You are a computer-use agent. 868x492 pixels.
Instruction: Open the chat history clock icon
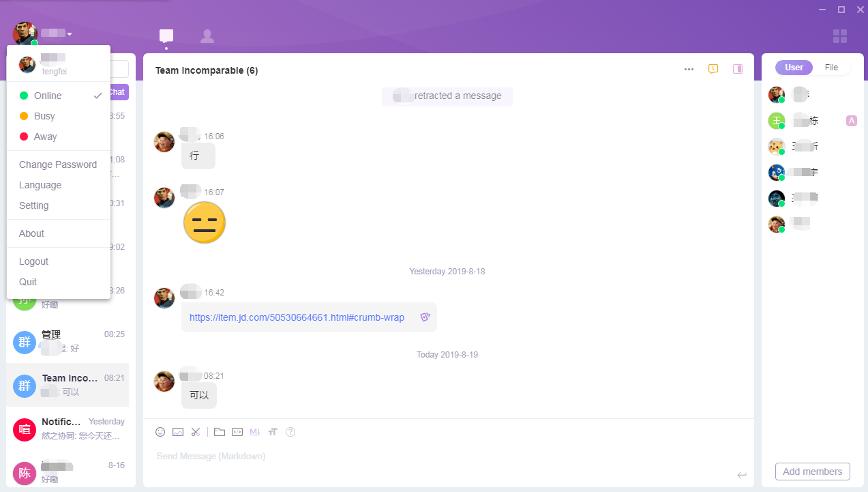[x=713, y=69]
